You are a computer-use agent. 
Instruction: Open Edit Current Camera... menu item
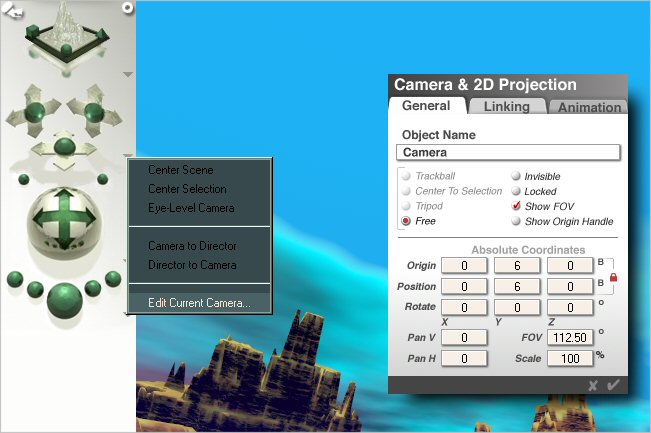[x=200, y=303]
